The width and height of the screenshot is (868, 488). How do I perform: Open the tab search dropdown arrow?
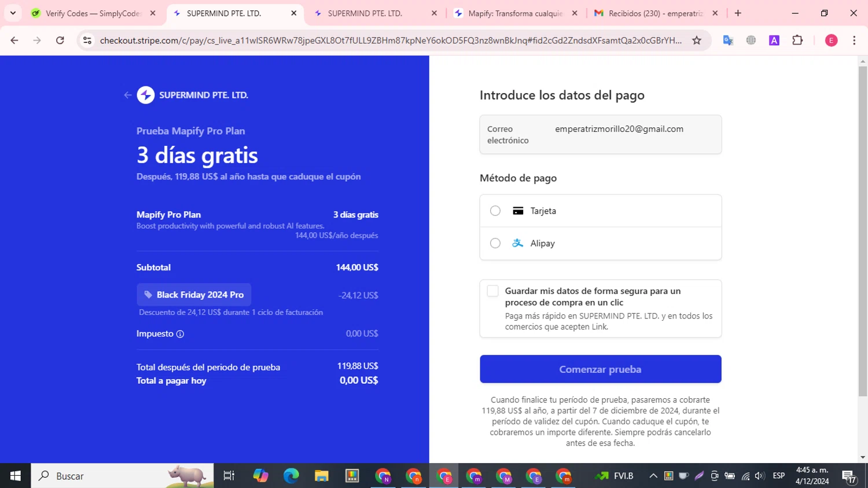pyautogui.click(x=13, y=13)
